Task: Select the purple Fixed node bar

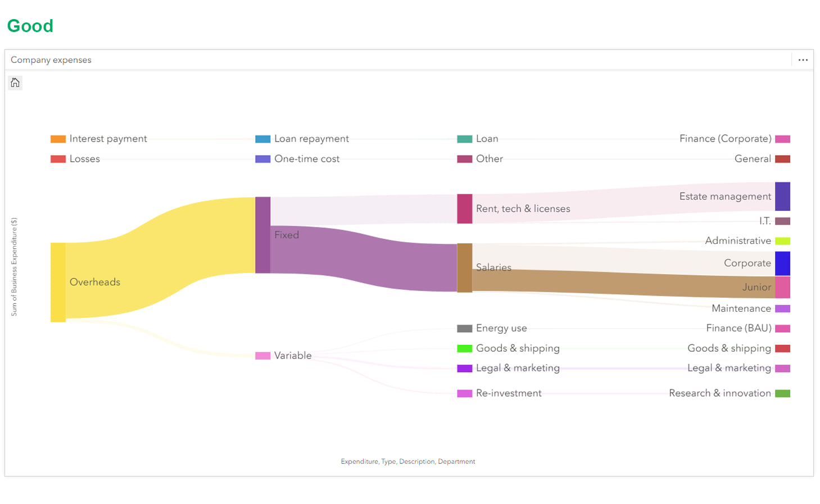Action: pyautogui.click(x=262, y=235)
